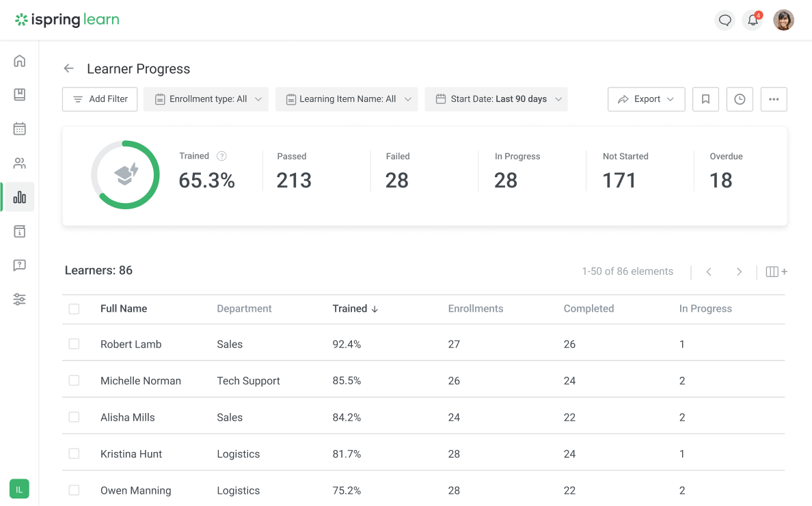
Task: Open the messages chat bubble icon
Action: (725, 20)
